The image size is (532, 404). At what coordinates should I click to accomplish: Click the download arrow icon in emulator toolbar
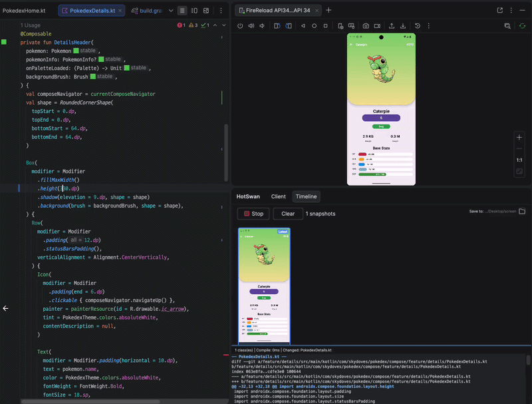click(403, 26)
